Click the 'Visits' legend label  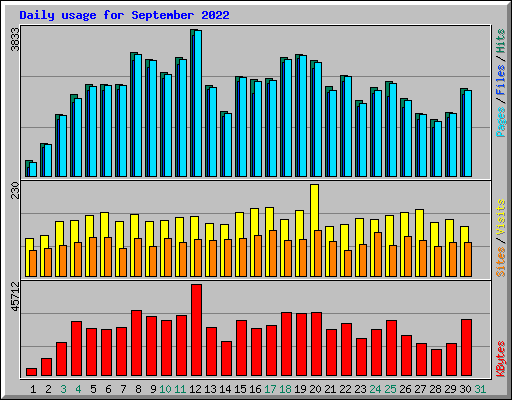click(500, 217)
